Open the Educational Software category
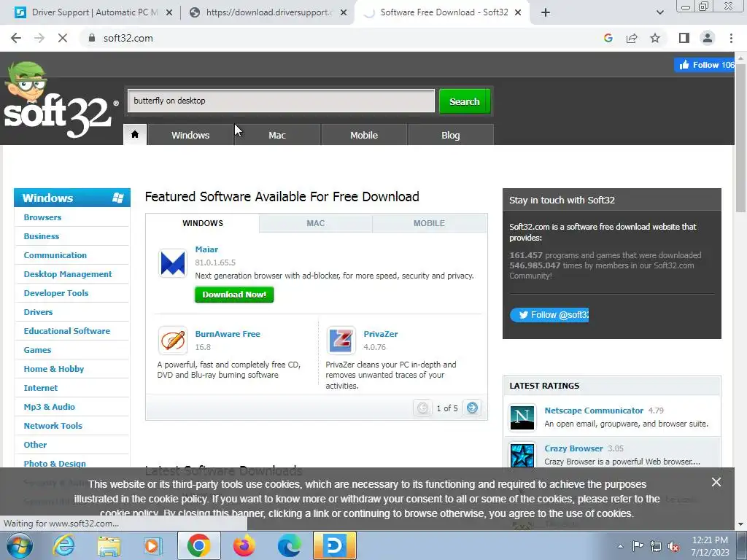This screenshot has width=747, height=560. (66, 331)
